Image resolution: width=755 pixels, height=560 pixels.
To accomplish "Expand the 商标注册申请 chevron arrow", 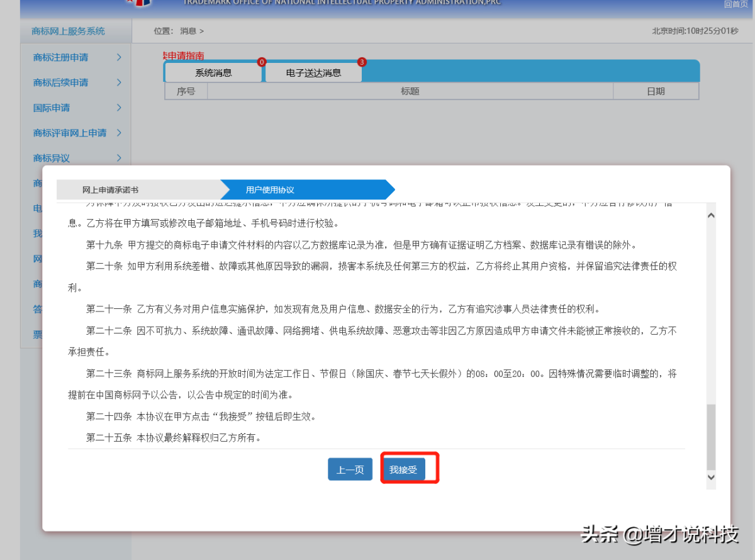I will coord(119,57).
